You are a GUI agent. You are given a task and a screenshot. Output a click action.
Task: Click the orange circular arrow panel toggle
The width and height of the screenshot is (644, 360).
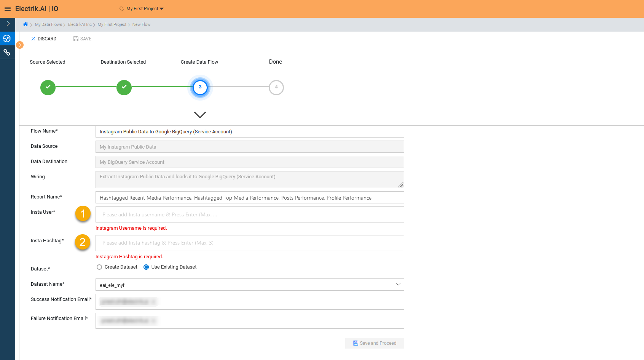coord(19,45)
